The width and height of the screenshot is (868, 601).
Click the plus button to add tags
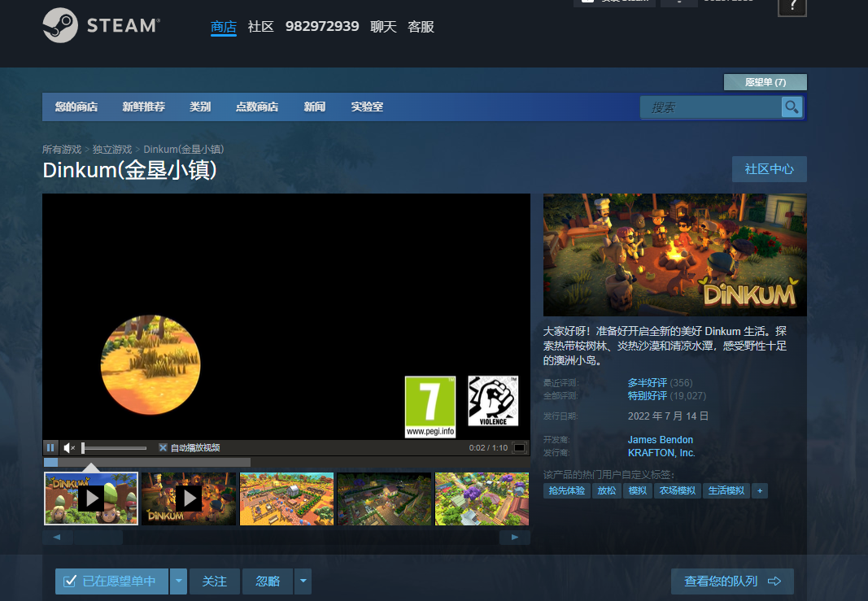760,491
